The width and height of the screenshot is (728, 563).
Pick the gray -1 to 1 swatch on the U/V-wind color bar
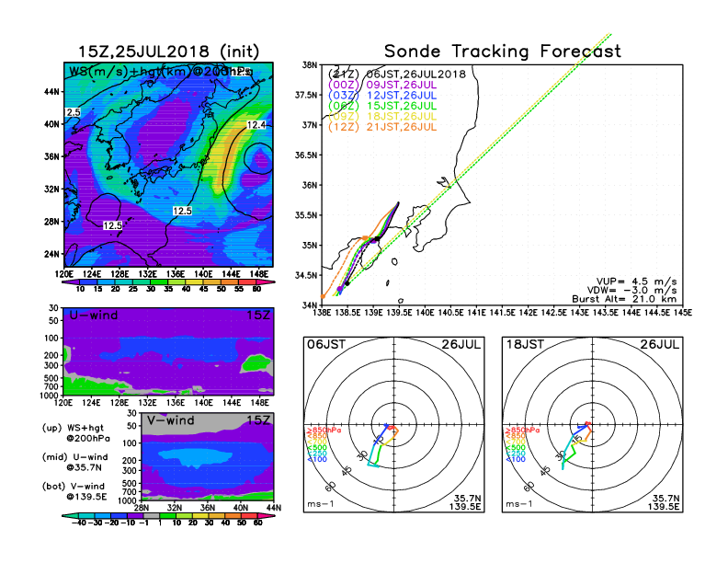pyautogui.click(x=152, y=515)
